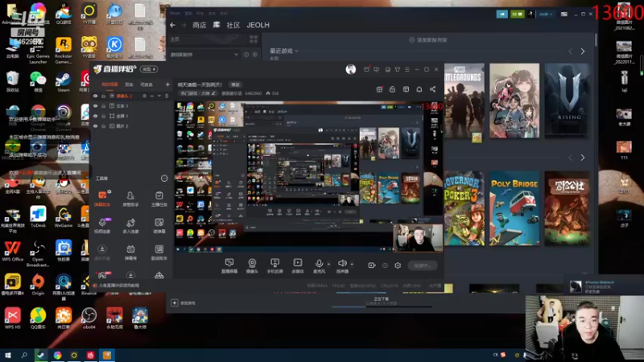This screenshot has width=644, height=362.
Task: Add a 手机投屏 phone cast source
Action: tap(275, 265)
